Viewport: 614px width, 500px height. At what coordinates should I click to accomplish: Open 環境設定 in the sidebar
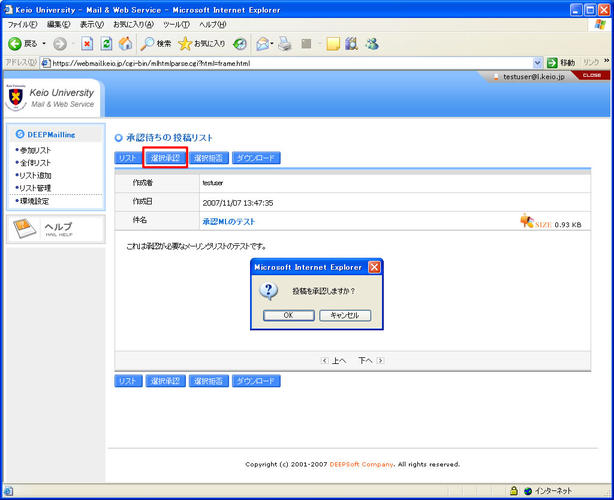tap(36, 201)
